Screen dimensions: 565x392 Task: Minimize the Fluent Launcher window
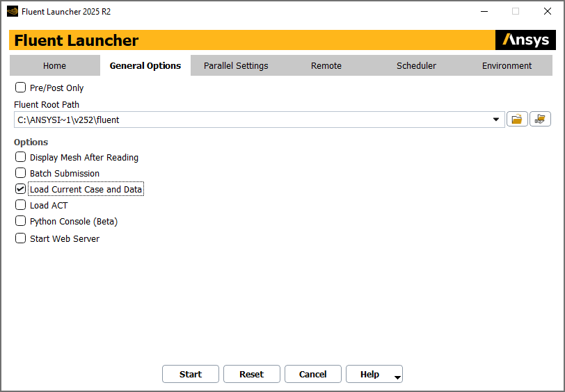click(484, 12)
